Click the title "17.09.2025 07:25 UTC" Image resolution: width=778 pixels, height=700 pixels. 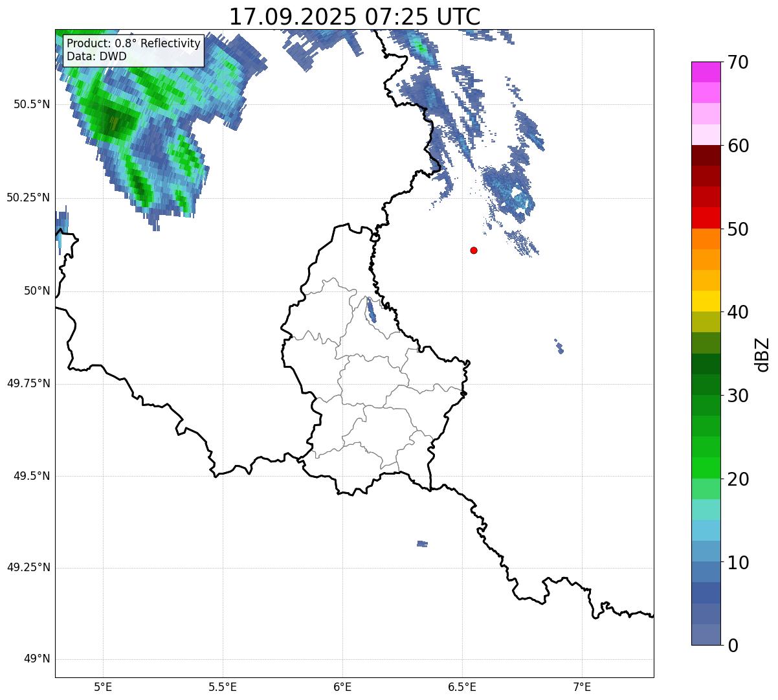[355, 17]
